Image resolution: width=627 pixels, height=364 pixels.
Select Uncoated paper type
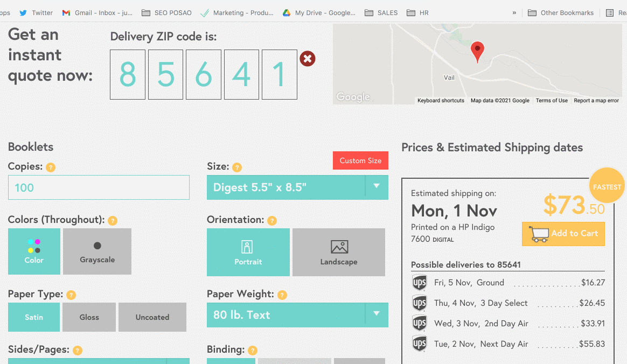(x=152, y=317)
